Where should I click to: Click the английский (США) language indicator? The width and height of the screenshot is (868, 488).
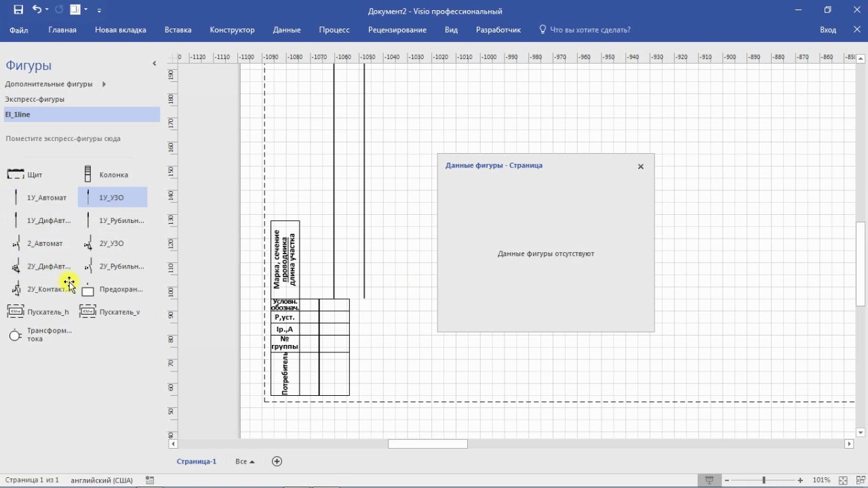tap(102, 480)
